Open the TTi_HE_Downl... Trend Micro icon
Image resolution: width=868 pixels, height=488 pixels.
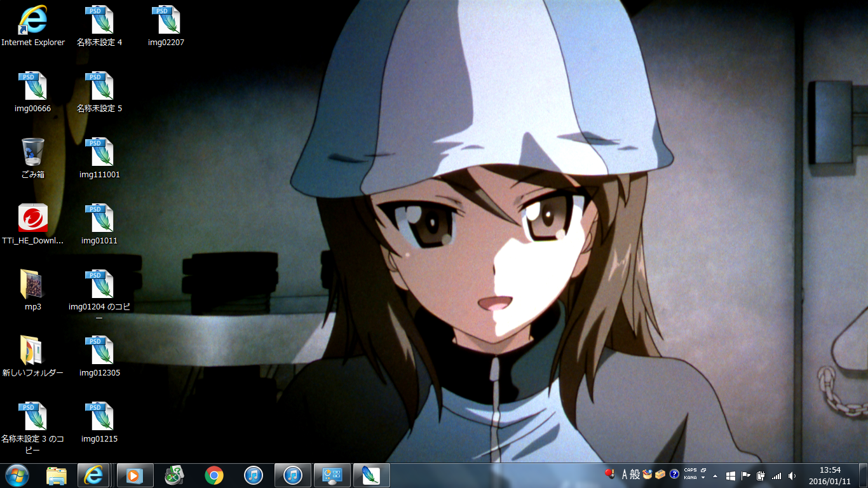33,224
